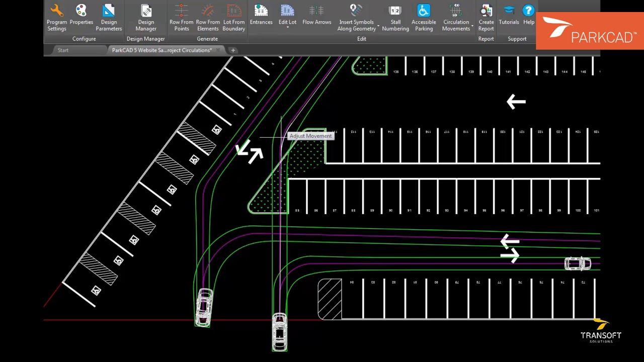This screenshot has height=362, width=644.
Task: Activate the Flow Arrows tool
Action: [316, 15]
